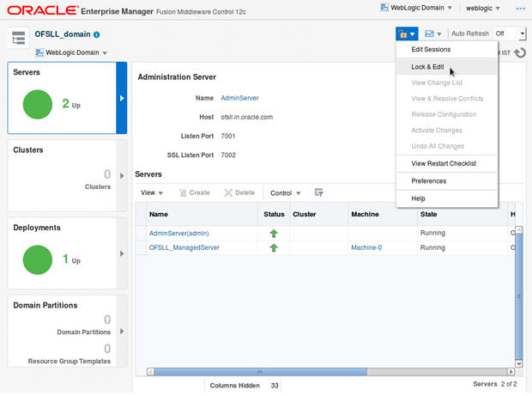Sort by the Machine column header
The width and height of the screenshot is (532, 396).
click(383, 214)
